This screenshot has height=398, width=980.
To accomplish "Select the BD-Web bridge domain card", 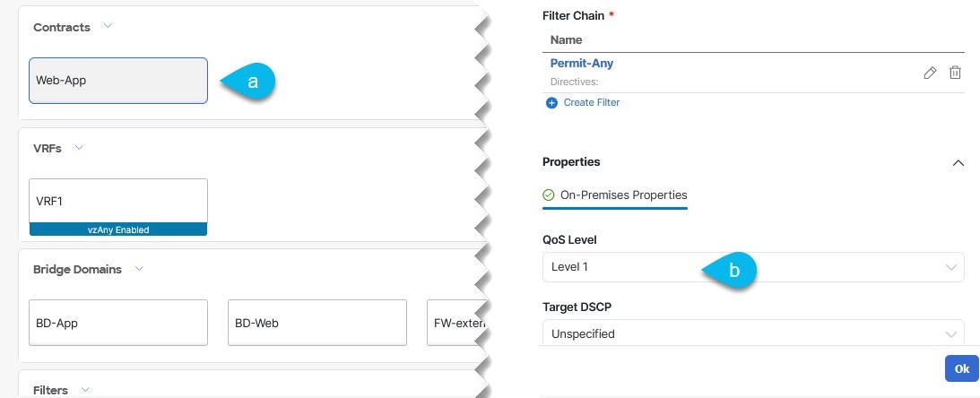I will (x=317, y=323).
